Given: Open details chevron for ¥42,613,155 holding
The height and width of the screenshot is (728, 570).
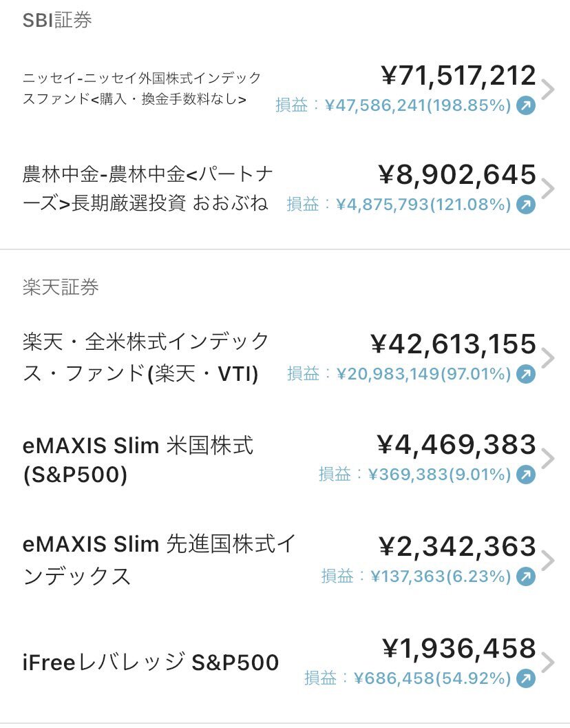Looking at the screenshot, I should coord(548,358).
